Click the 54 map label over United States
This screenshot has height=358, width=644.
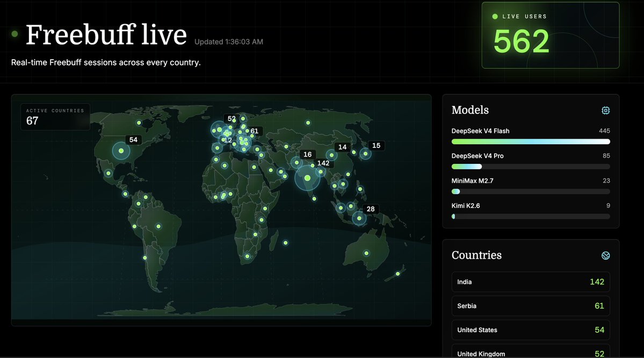point(134,140)
